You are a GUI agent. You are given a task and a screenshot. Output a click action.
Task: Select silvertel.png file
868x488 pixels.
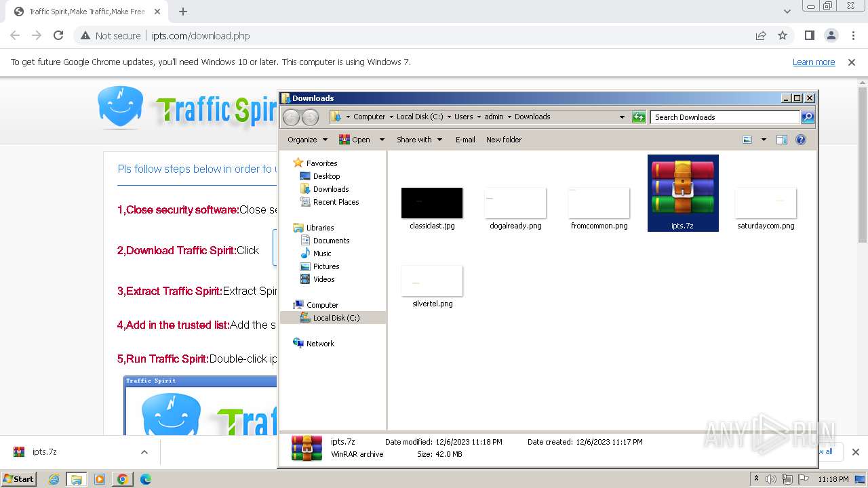pos(432,287)
